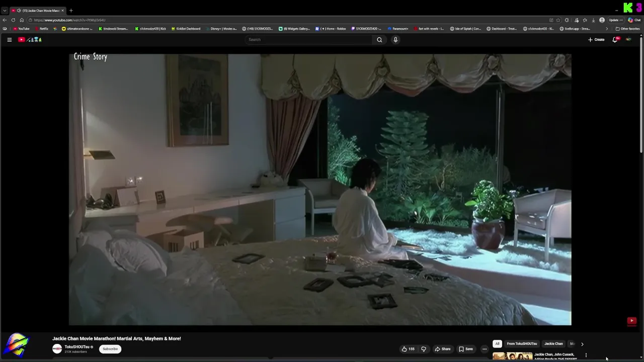Open the timdewski Stream bookmark
This screenshot has width=644, height=362.
click(114, 29)
